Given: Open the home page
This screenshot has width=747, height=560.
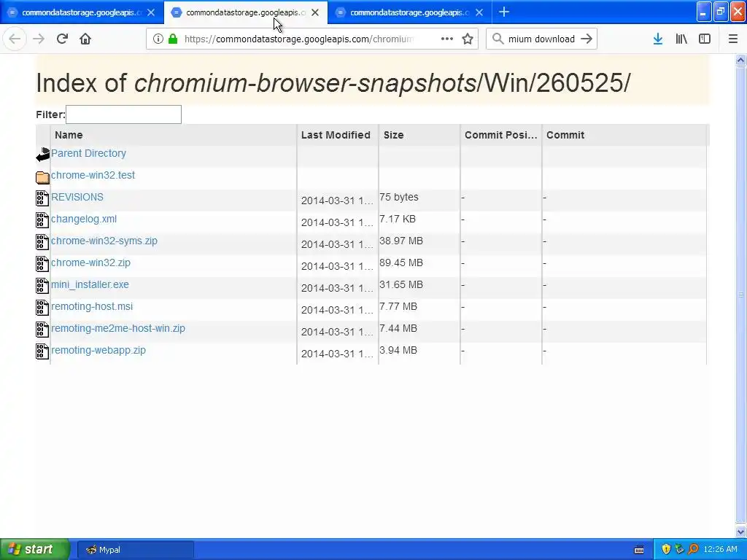Looking at the screenshot, I should pos(85,39).
